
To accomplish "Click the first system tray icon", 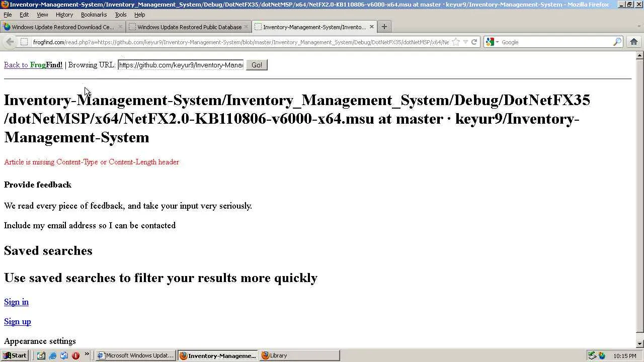I will click(x=592, y=356).
